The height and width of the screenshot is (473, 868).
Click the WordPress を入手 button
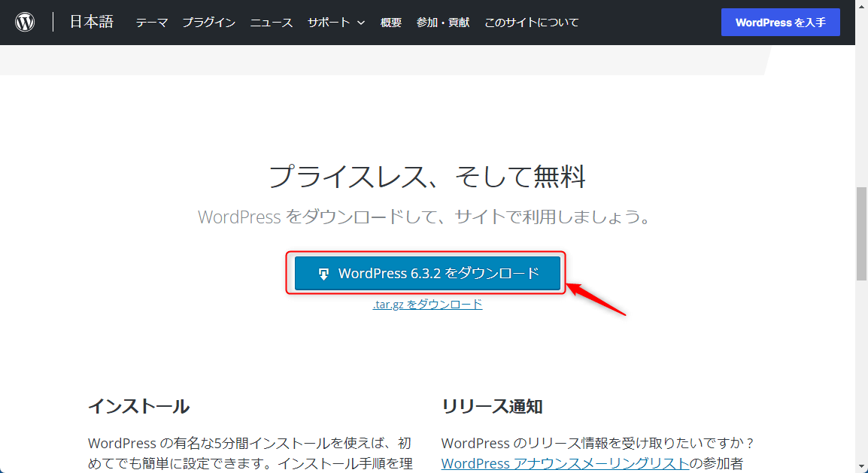[x=780, y=22]
